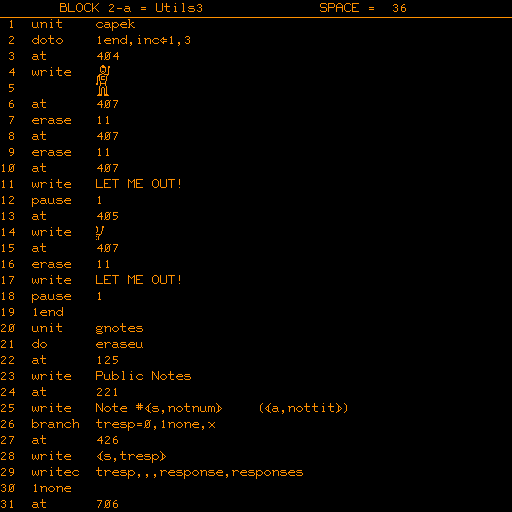Click the Public Notes text

tap(143, 376)
